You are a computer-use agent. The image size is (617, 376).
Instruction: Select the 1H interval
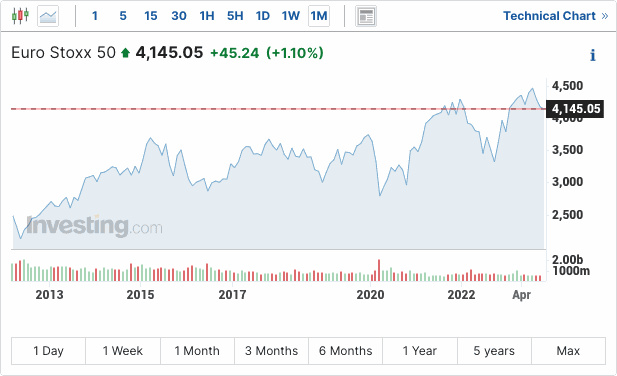(x=207, y=16)
